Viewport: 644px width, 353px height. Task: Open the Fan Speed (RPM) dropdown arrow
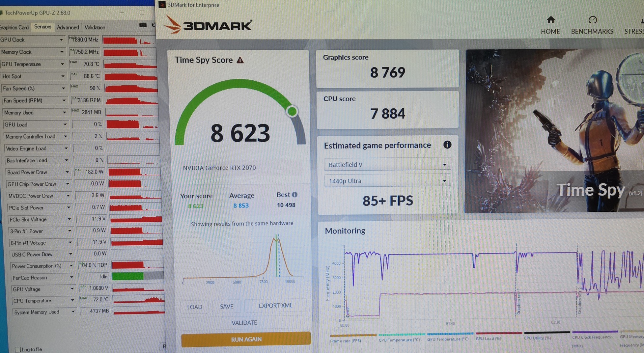coord(64,100)
